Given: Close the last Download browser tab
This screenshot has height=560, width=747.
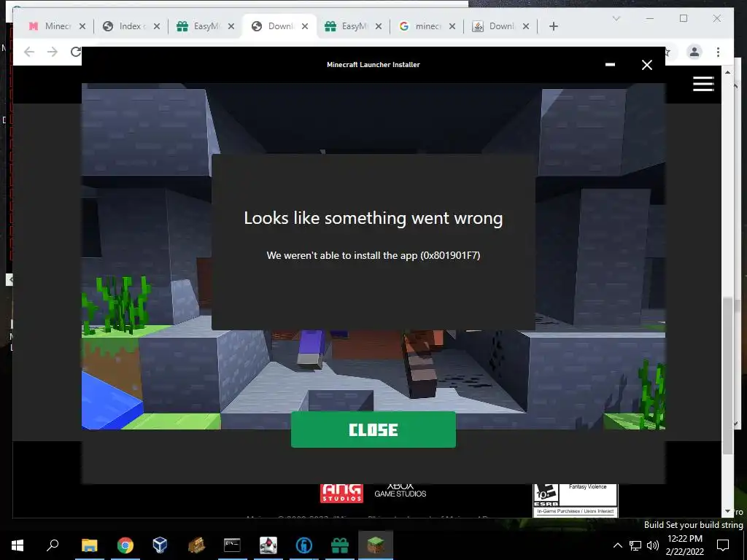Looking at the screenshot, I should 526,26.
